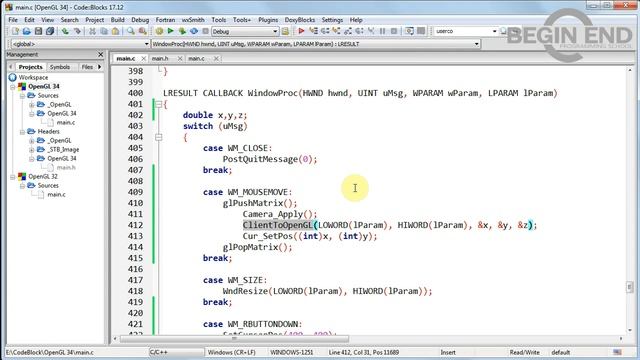Select main.h in Headers tree
Viewport: 640px width, 360px height.
coord(66,167)
